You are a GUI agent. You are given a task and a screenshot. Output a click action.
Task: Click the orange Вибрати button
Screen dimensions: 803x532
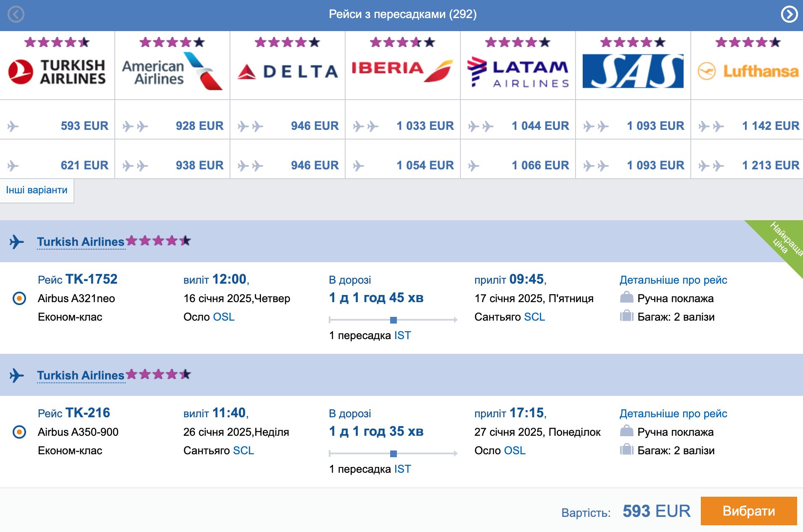click(748, 511)
